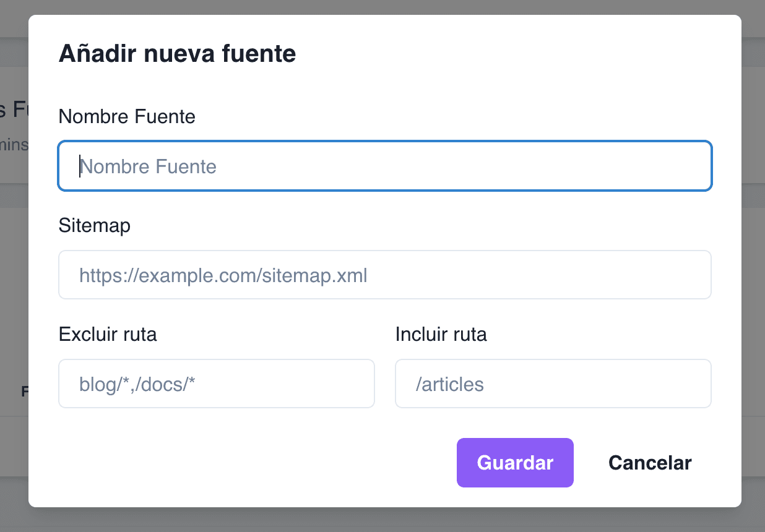Click Cancelar to dismiss the dialog

pyautogui.click(x=650, y=462)
